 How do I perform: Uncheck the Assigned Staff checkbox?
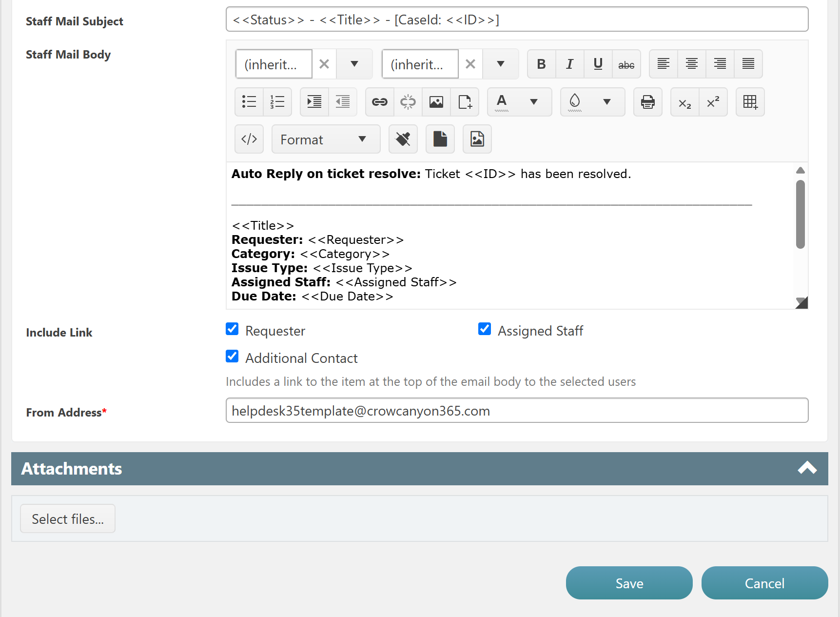[485, 329]
